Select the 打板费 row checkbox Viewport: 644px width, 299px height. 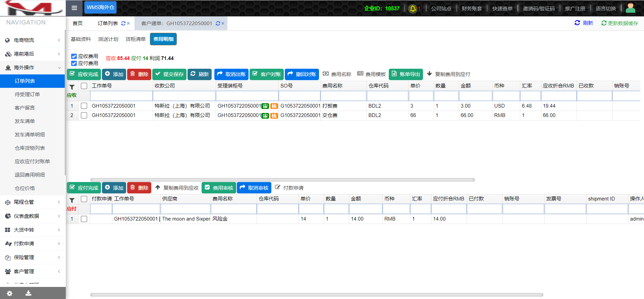coord(84,106)
